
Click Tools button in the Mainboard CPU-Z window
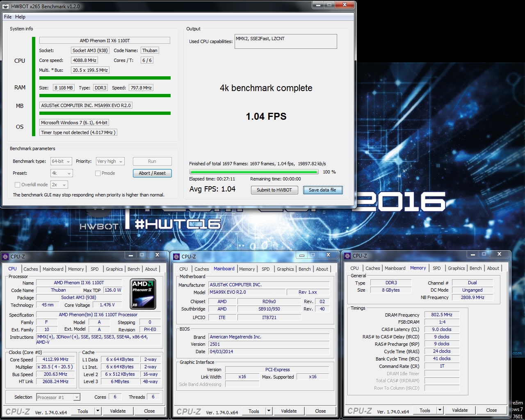(x=254, y=411)
